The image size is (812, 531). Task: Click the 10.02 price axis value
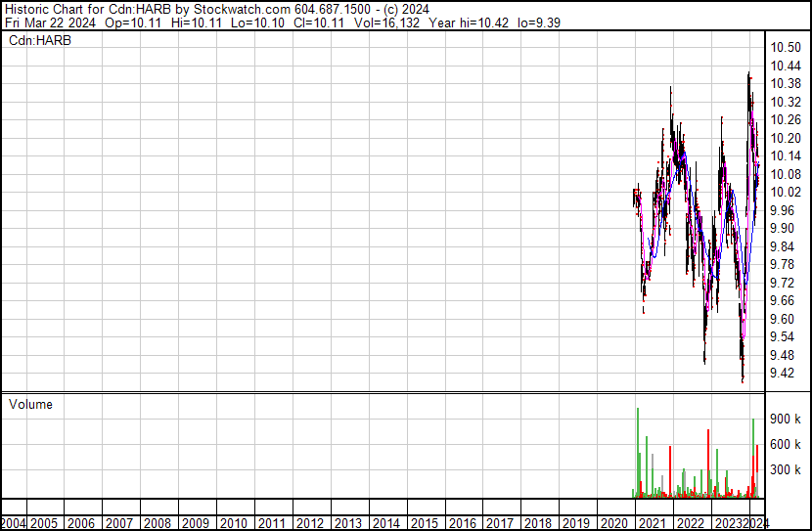[x=785, y=193]
